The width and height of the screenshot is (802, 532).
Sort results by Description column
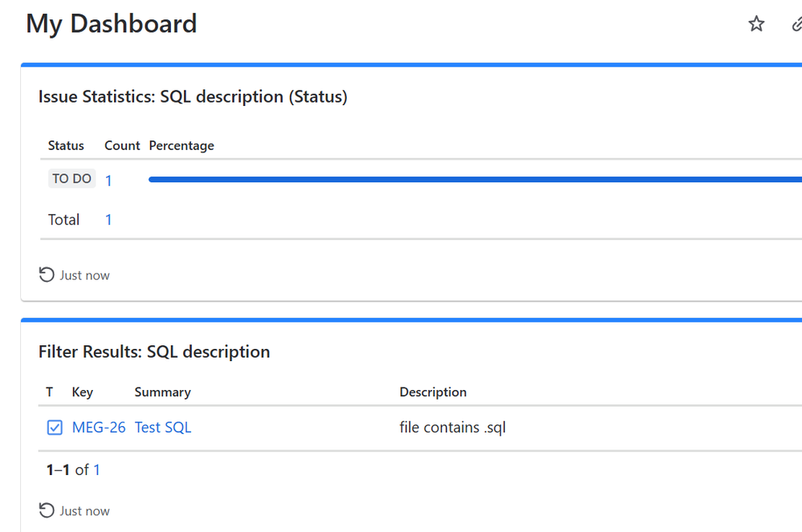(433, 392)
